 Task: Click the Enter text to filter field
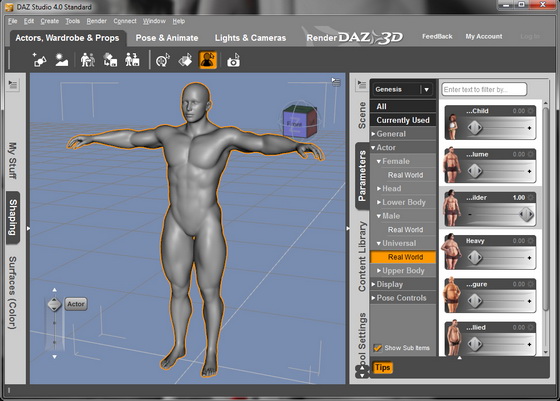(x=484, y=89)
